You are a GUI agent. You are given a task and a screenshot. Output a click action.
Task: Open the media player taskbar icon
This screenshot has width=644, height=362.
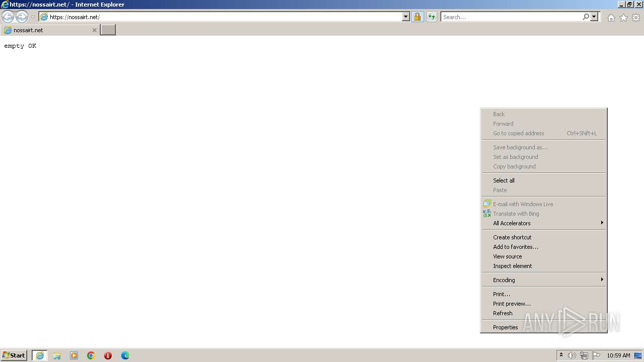pos(74,355)
